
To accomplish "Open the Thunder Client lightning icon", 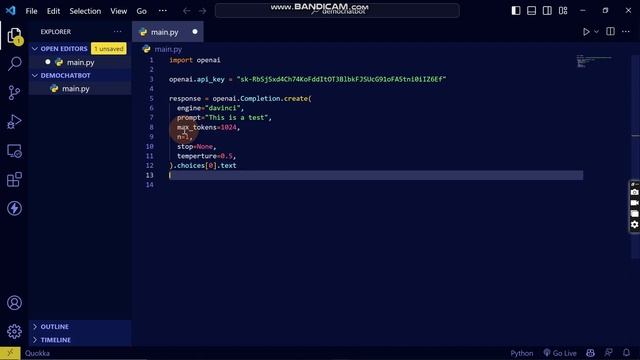I will point(14,208).
